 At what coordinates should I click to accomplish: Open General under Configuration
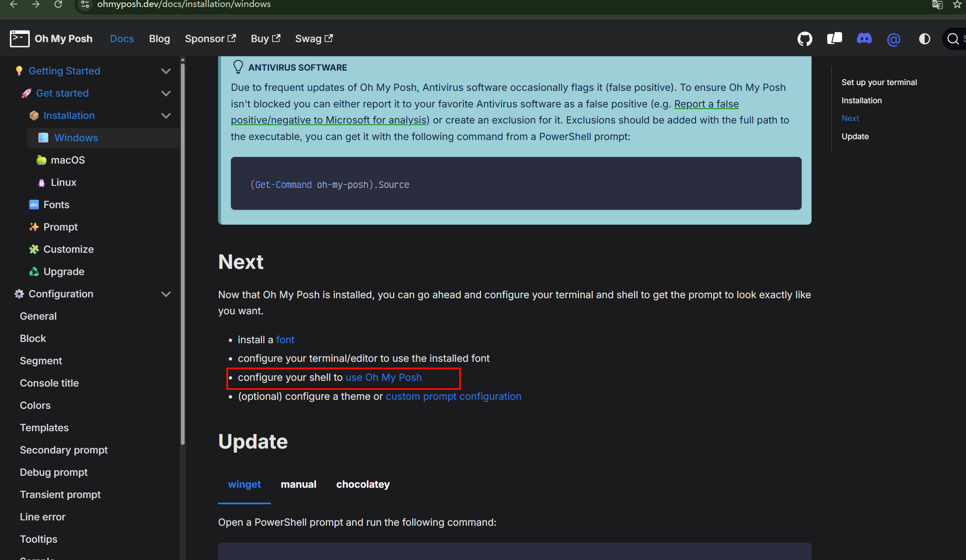(x=38, y=316)
